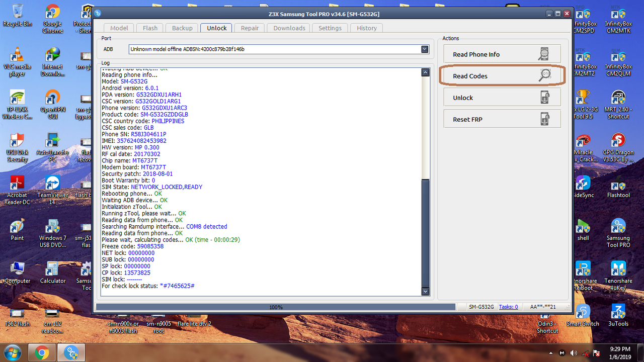The width and height of the screenshot is (644, 362).
Task: Launch Smart Switch from the desktop
Action: click(583, 316)
